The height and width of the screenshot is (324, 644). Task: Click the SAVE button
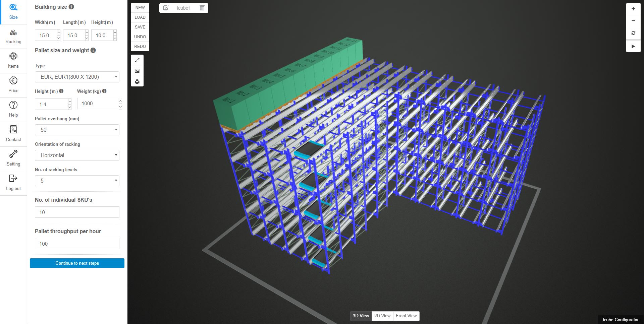[x=140, y=27]
